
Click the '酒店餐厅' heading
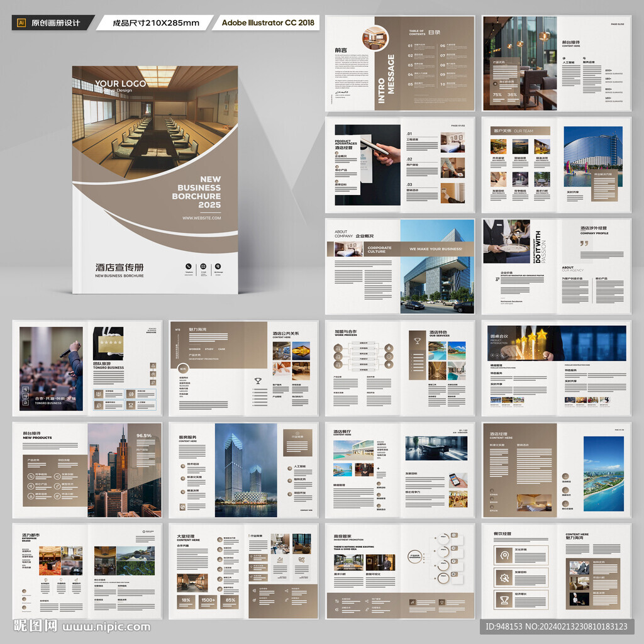point(342,431)
